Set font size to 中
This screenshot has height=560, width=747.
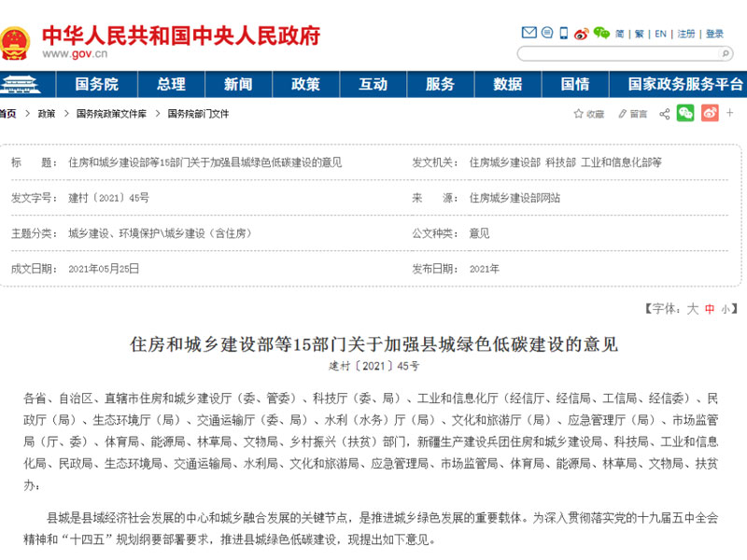(709, 309)
